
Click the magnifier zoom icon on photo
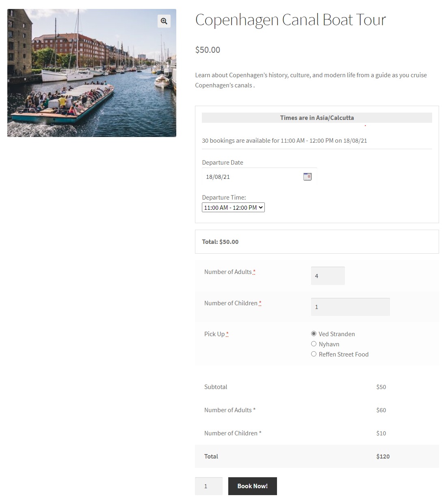[164, 21]
